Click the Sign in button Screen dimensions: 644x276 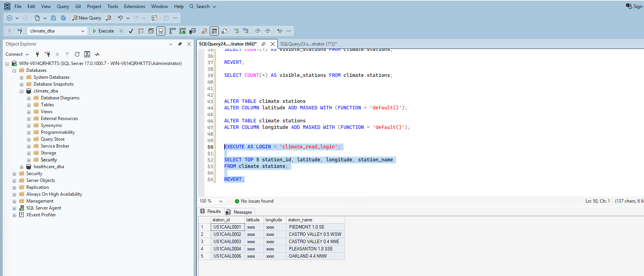pos(634,6)
